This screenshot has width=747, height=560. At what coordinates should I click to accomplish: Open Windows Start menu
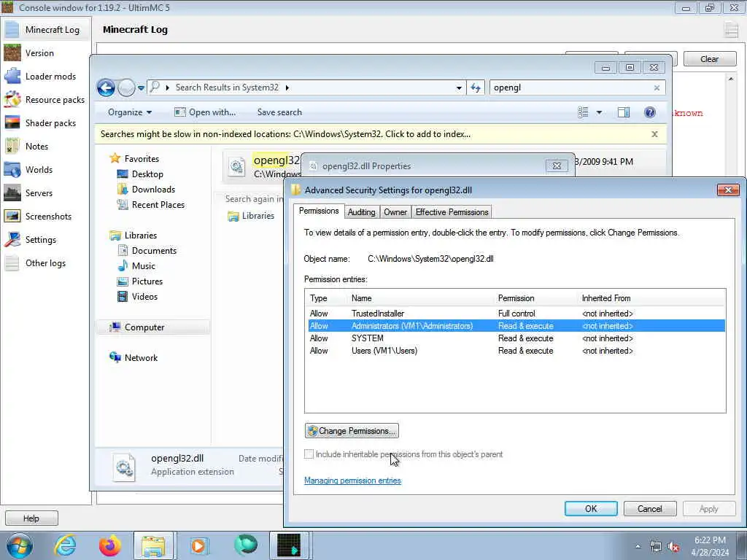coord(20,545)
